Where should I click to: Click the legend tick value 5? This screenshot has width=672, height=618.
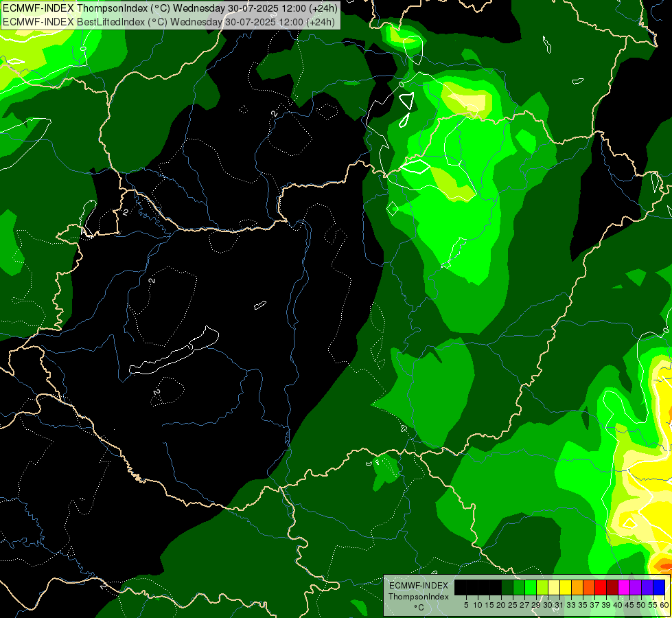pos(466,605)
